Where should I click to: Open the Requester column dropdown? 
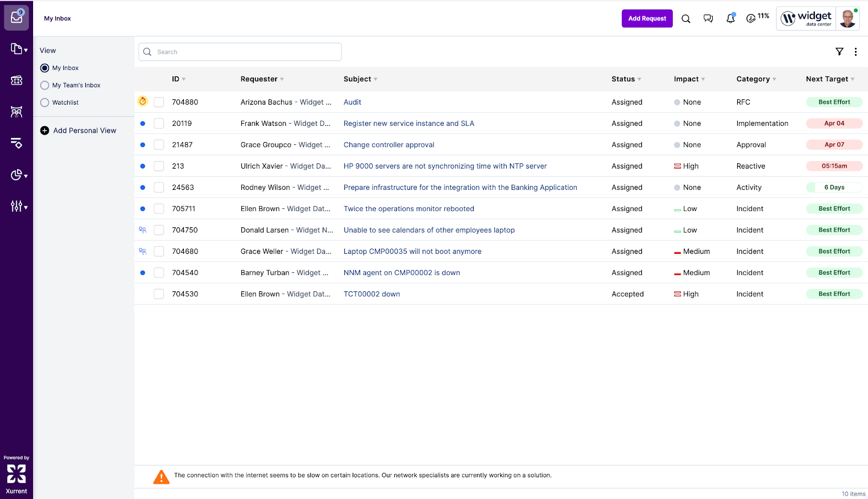282,79
